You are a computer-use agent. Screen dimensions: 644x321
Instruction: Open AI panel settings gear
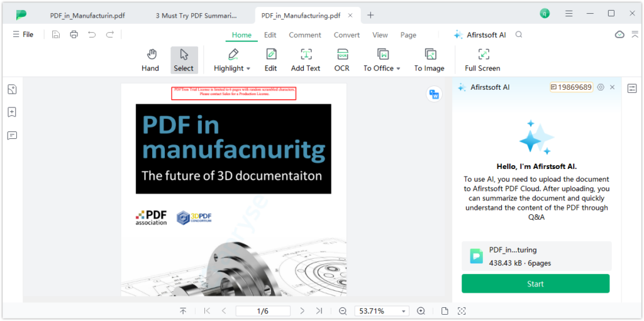pos(601,87)
